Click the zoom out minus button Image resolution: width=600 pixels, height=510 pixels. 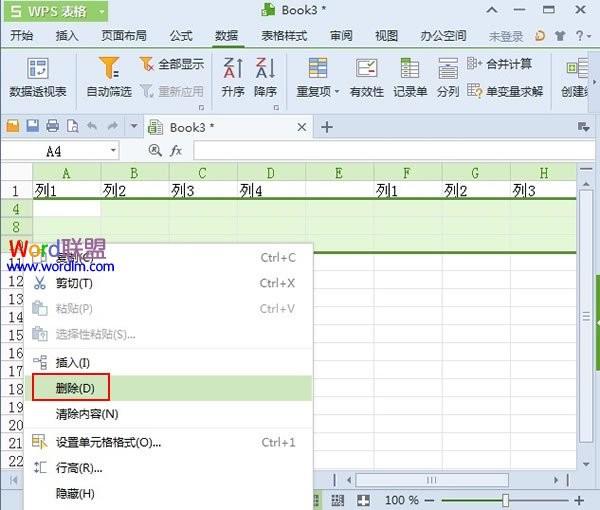[x=429, y=500]
